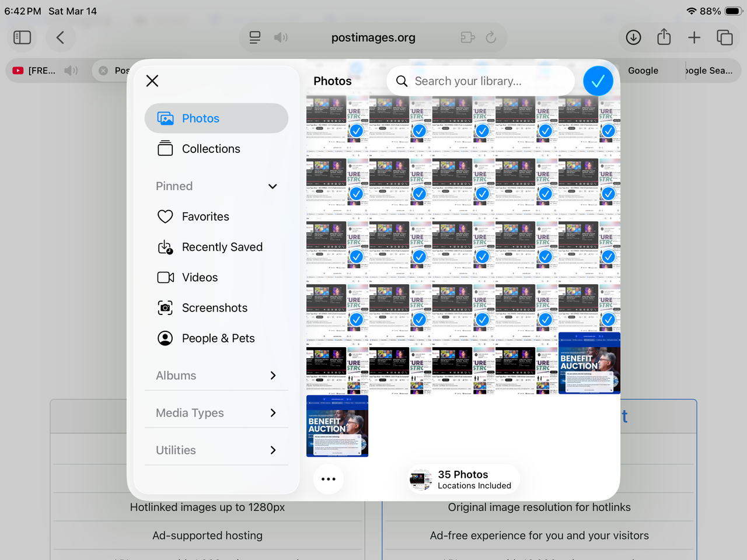Viewport: 747px width, 560px height.
Task: Confirm selection with blue checkmark button
Action: [598, 81]
